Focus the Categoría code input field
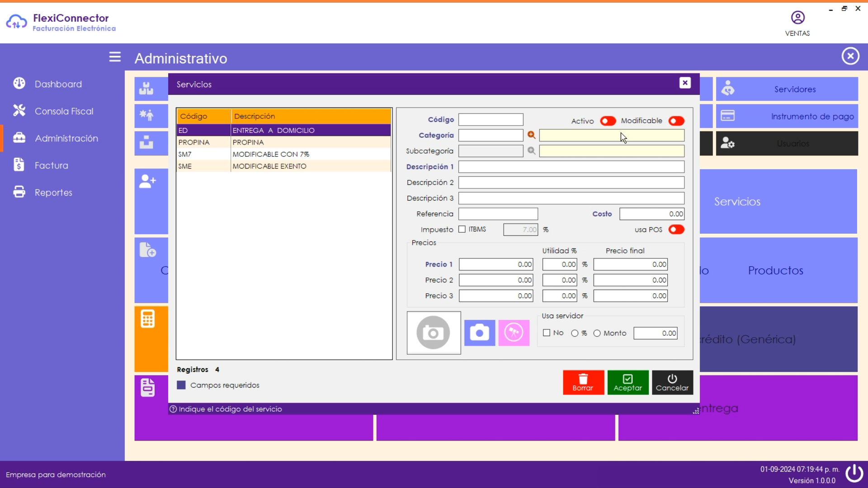Viewport: 868px width, 488px height. click(491, 135)
